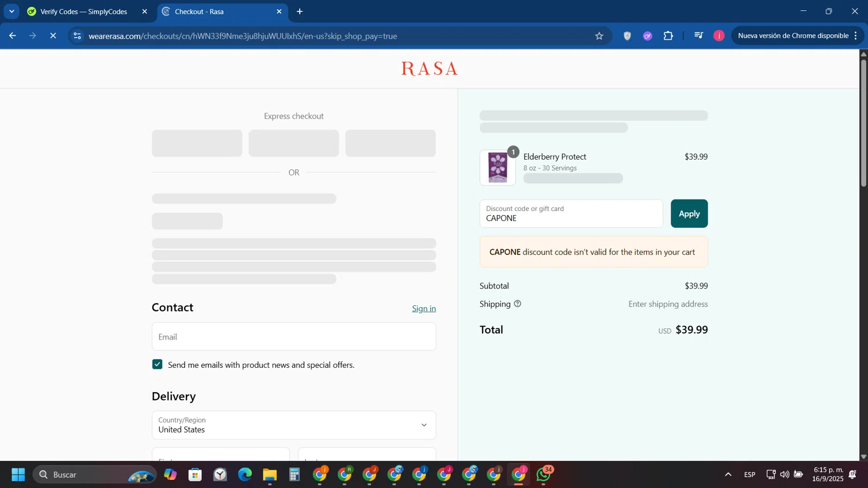Click the Elderberry Protect product thumbnail
Screen dimensions: 868x488
tap(498, 168)
